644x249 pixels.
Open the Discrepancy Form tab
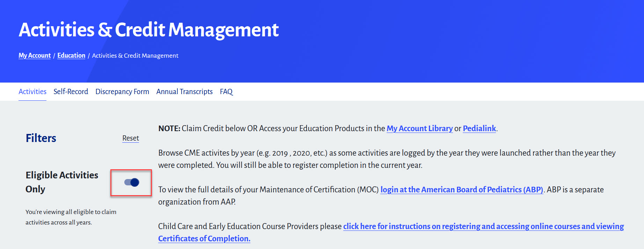point(122,92)
